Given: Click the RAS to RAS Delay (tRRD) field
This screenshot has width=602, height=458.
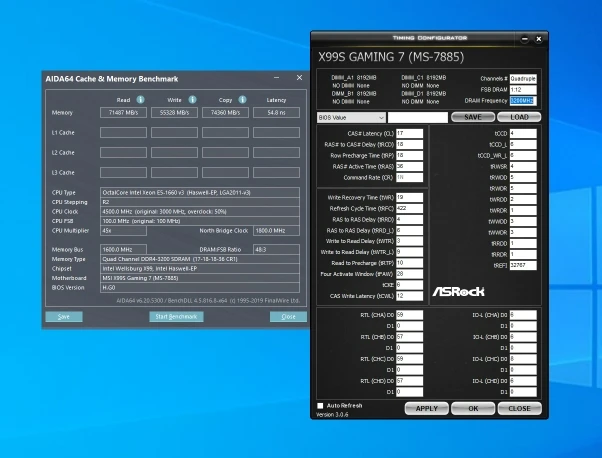Looking at the screenshot, I should tap(409, 220).
